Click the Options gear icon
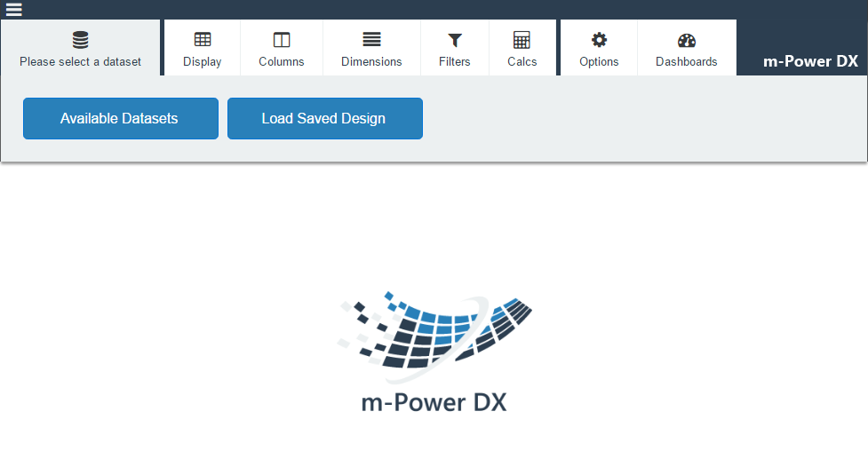Viewport: 868px width, 467px height. click(599, 40)
